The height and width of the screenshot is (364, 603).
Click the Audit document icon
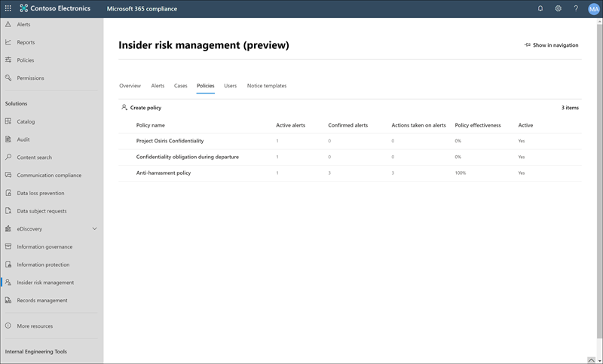point(8,139)
